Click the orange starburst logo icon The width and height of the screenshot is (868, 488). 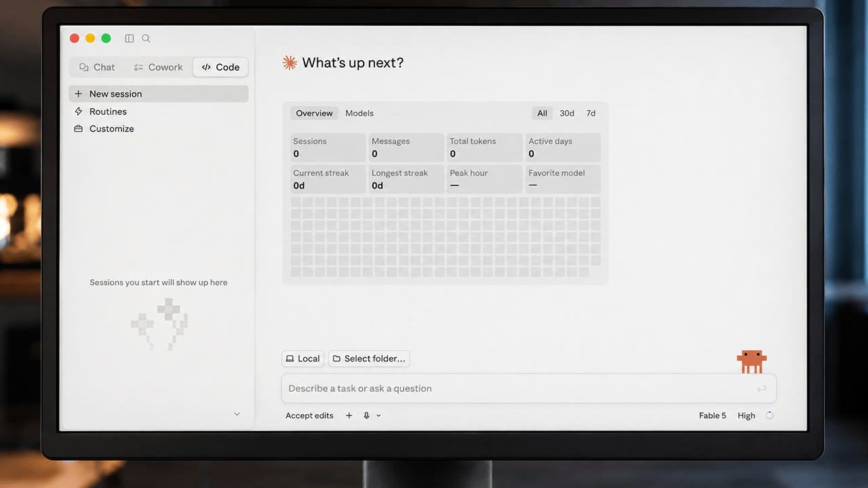click(x=290, y=63)
